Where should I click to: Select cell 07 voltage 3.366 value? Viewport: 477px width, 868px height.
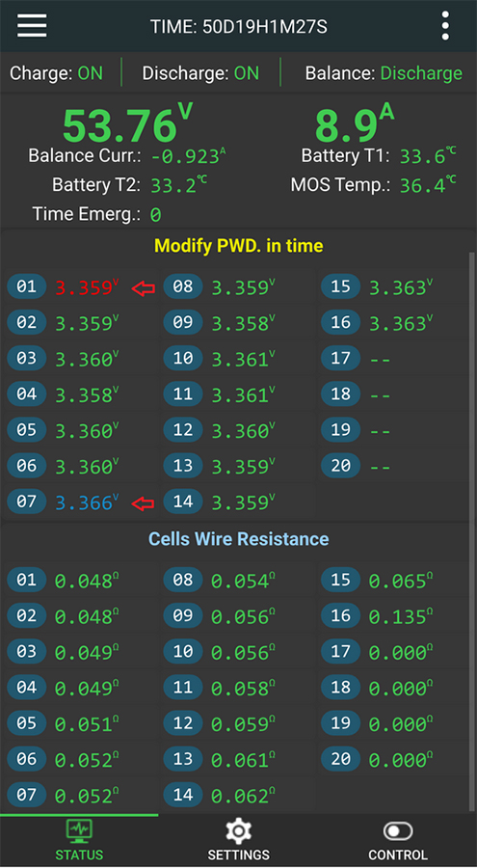87,502
